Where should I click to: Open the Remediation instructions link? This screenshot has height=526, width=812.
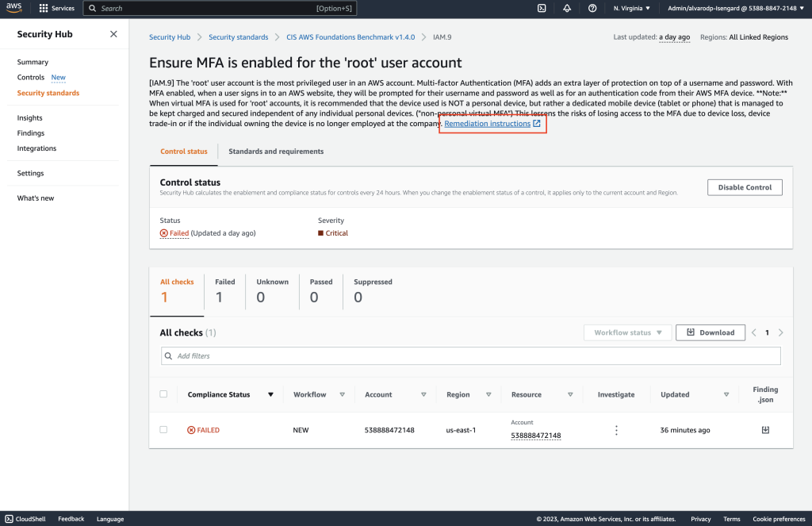[x=492, y=123]
